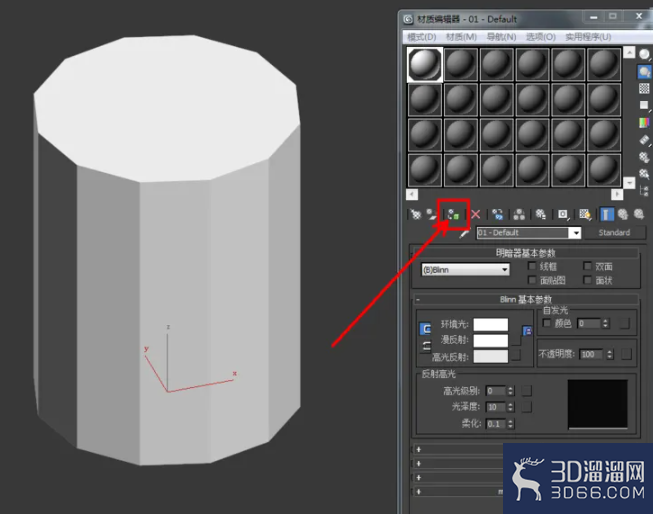This screenshot has height=514, width=653.
Task: Toggle the ambient-diffuse color lock
Action: (x=425, y=329)
